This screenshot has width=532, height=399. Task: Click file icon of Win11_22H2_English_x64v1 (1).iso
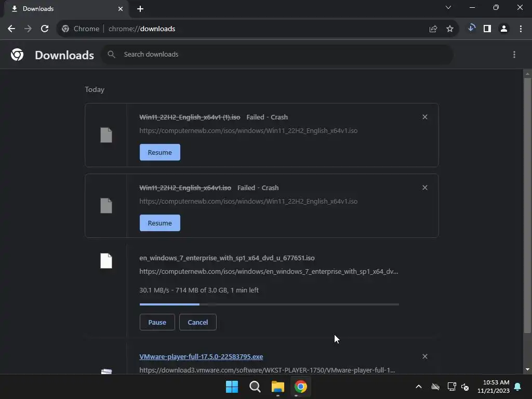click(x=106, y=135)
